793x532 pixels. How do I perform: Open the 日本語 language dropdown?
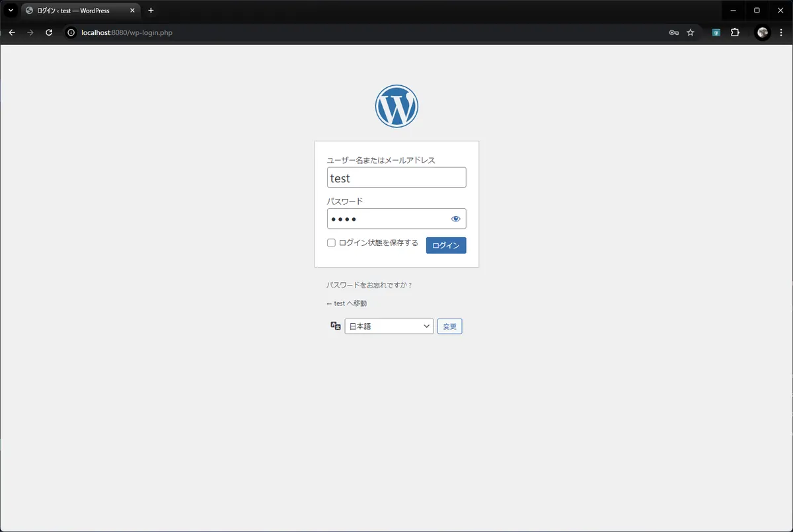[x=389, y=326]
